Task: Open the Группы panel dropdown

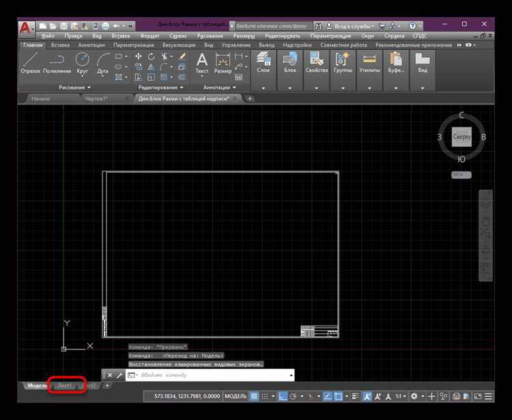Action: (x=343, y=88)
